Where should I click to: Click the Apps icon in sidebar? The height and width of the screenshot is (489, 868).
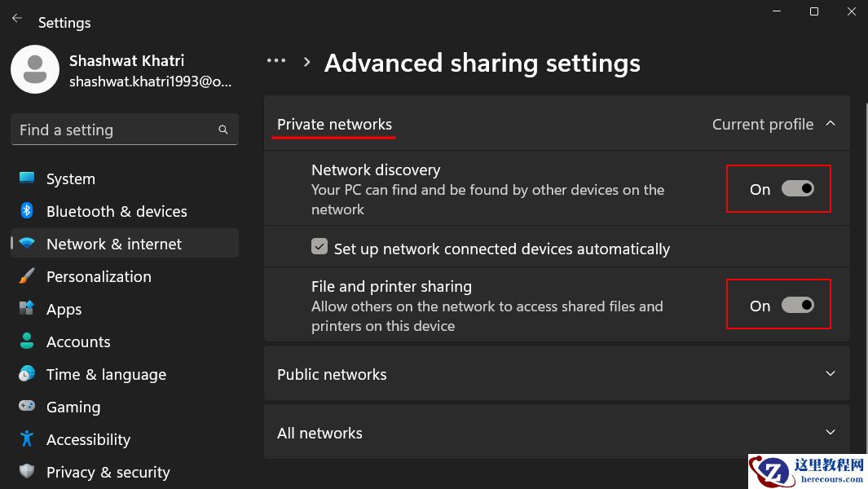pos(27,309)
